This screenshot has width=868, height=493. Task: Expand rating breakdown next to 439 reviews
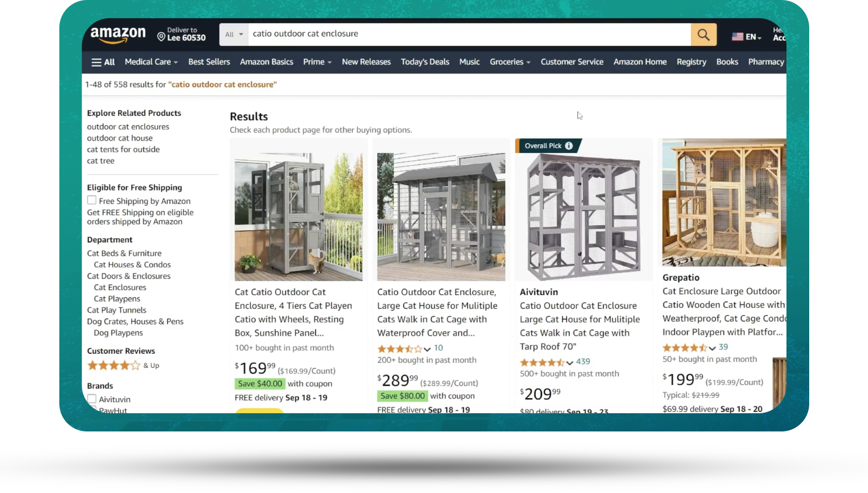pos(570,363)
